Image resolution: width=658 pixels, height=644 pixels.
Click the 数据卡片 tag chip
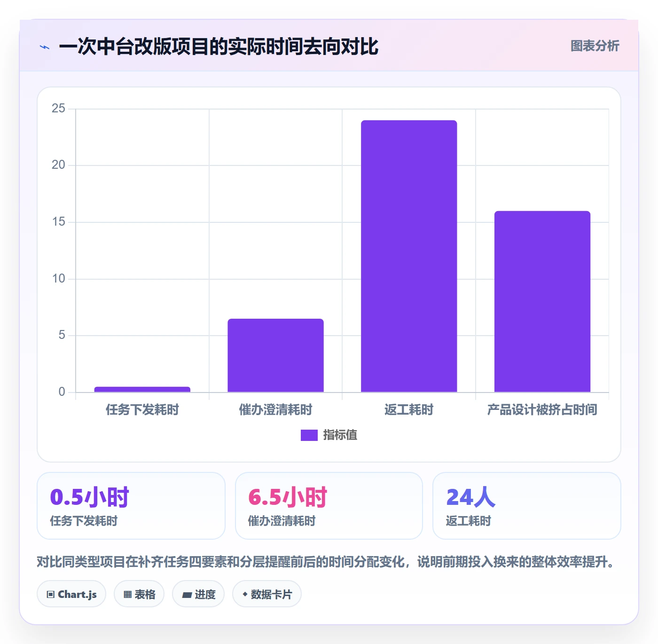click(x=267, y=594)
